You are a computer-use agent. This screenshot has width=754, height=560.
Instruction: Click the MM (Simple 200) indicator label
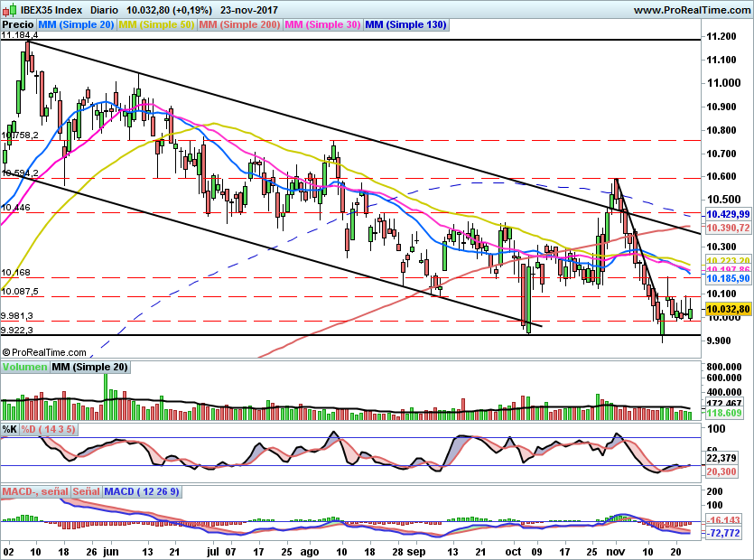[x=239, y=25]
